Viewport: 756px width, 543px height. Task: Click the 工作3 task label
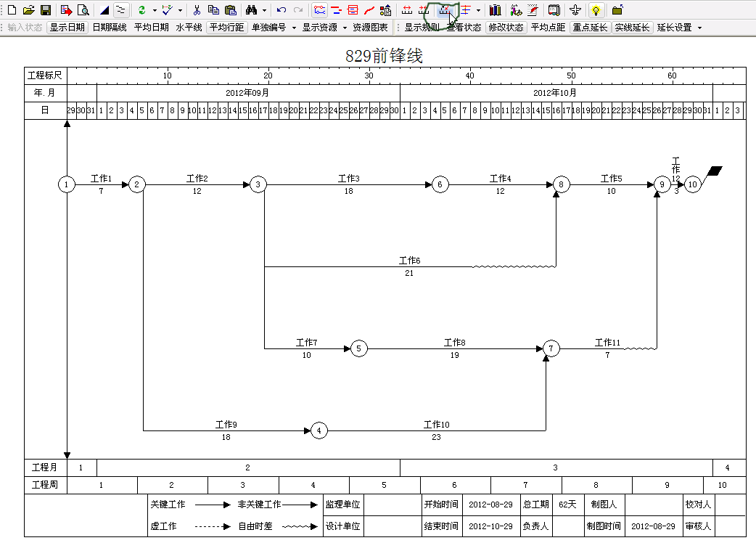pos(348,179)
